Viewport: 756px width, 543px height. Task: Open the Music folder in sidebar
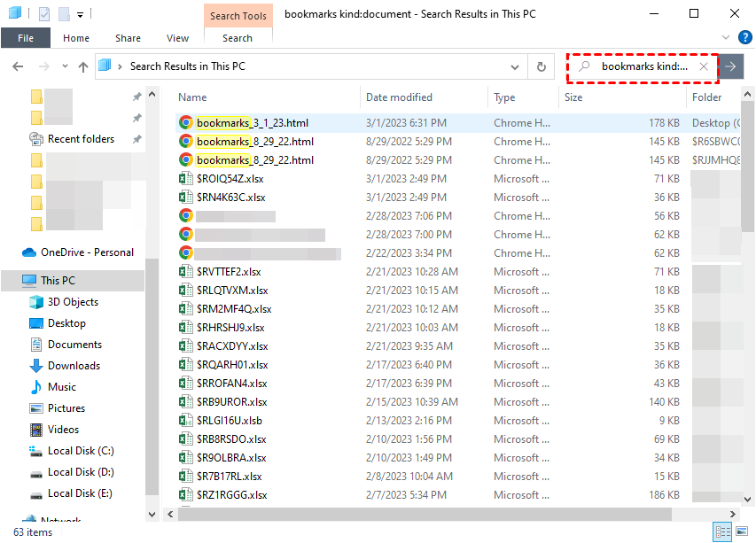(62, 387)
